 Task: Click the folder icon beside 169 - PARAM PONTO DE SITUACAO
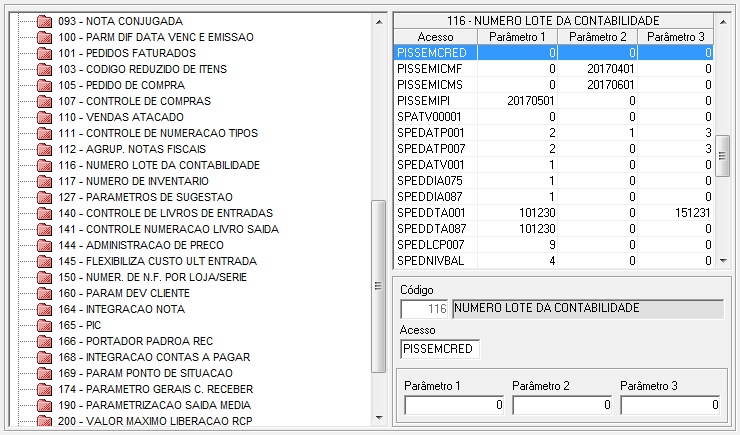tap(44, 373)
